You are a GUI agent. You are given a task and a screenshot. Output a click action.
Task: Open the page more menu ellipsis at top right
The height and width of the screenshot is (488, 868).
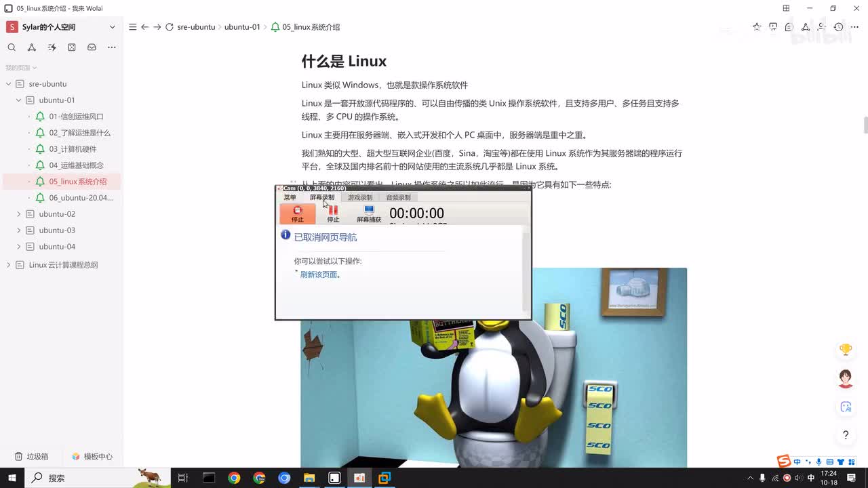(x=855, y=27)
